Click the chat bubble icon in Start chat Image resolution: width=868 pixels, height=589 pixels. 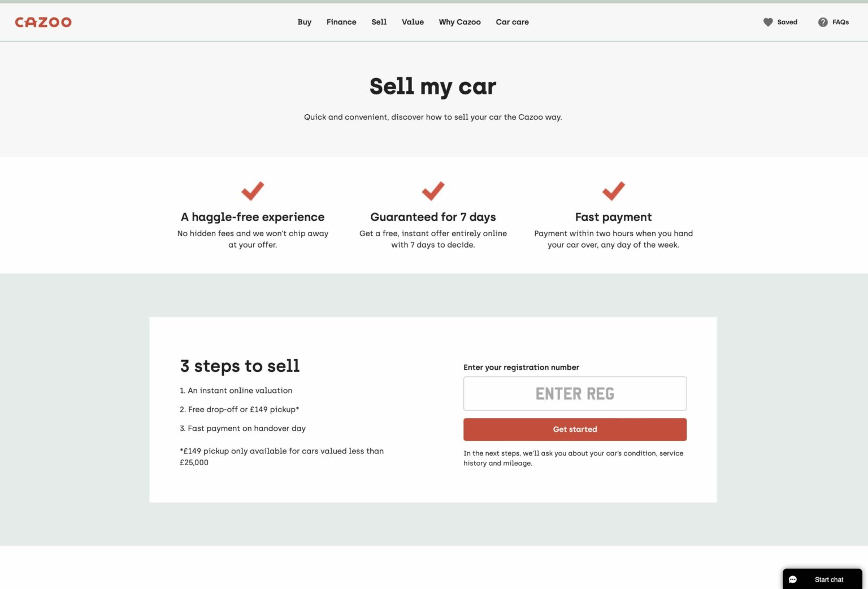(792, 579)
